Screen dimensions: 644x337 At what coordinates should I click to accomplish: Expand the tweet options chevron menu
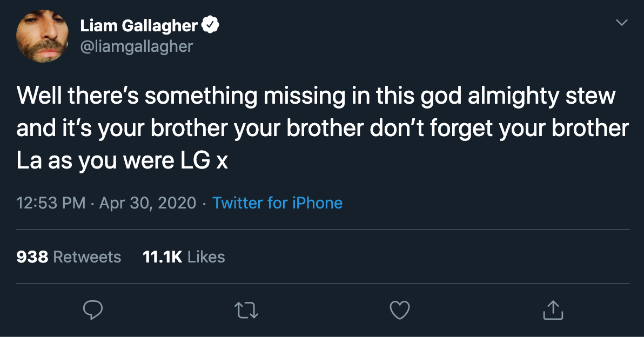(x=622, y=22)
